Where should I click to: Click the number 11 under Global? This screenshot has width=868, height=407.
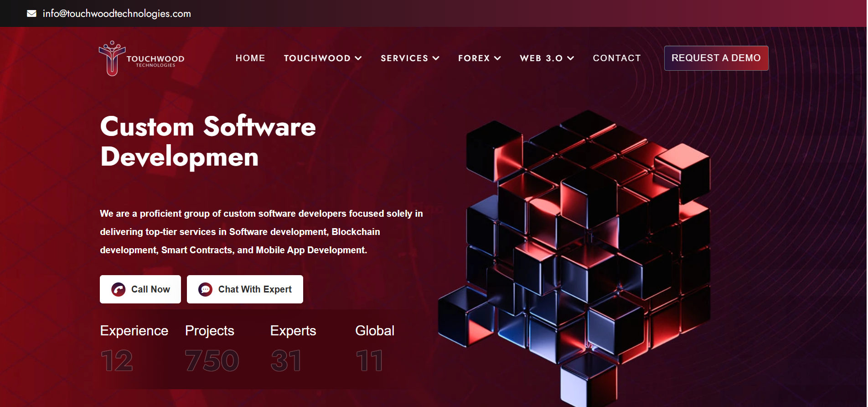(x=369, y=360)
